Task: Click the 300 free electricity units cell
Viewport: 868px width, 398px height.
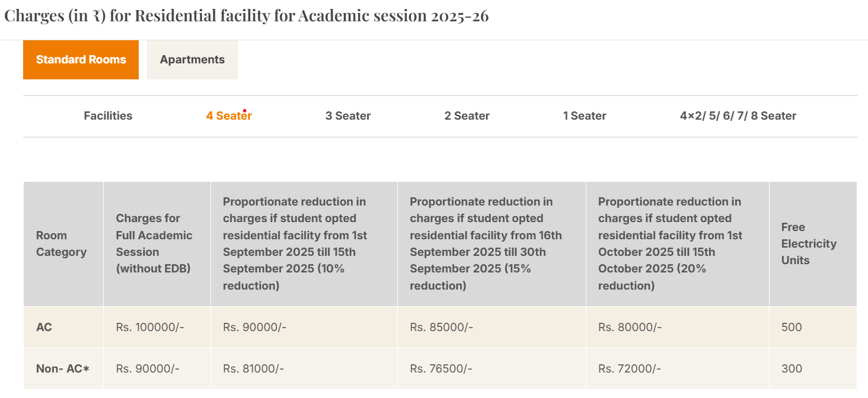Action: (792, 368)
